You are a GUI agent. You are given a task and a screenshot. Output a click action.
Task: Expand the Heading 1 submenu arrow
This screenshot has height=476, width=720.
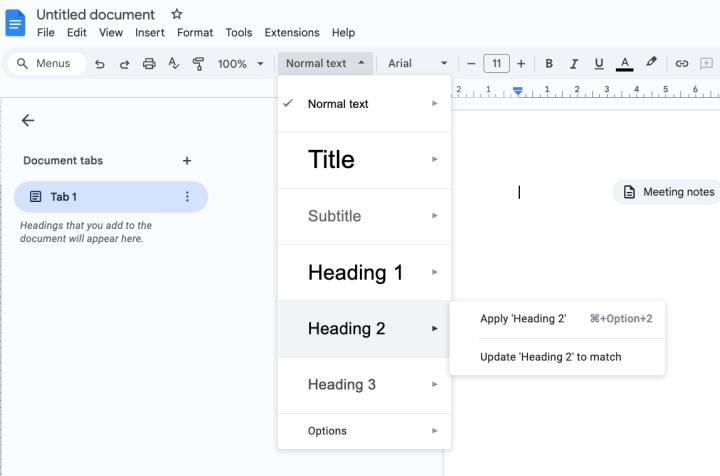point(435,272)
